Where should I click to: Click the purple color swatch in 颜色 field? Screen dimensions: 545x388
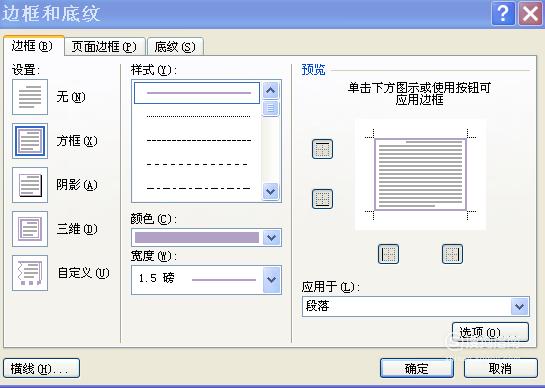click(197, 238)
